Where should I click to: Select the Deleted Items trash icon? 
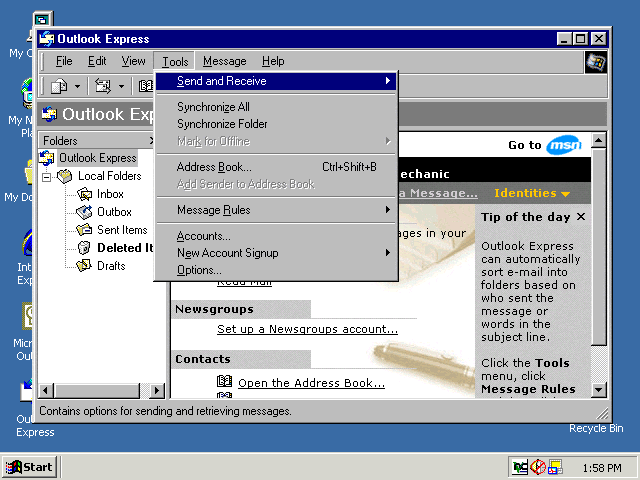coord(84,248)
